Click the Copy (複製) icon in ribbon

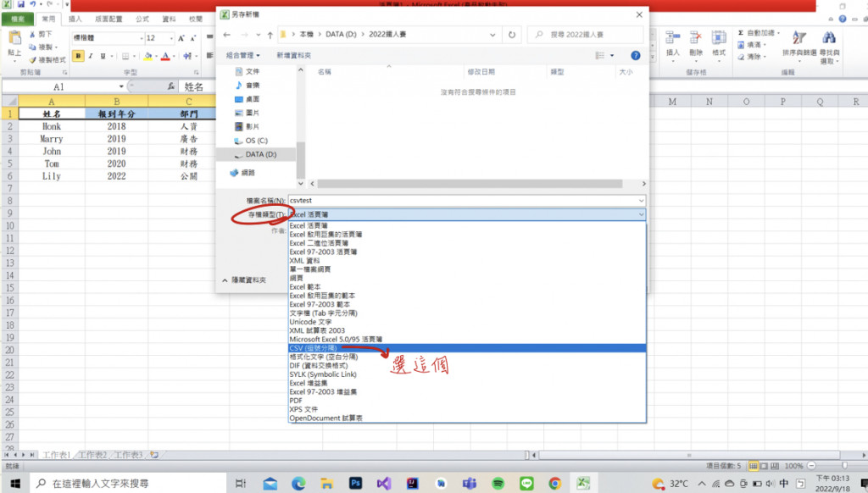33,47
